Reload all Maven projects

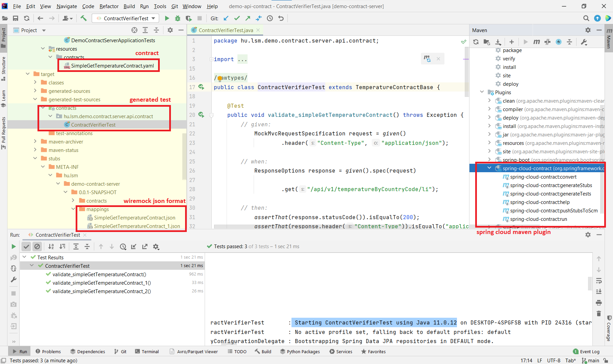pyautogui.click(x=476, y=42)
